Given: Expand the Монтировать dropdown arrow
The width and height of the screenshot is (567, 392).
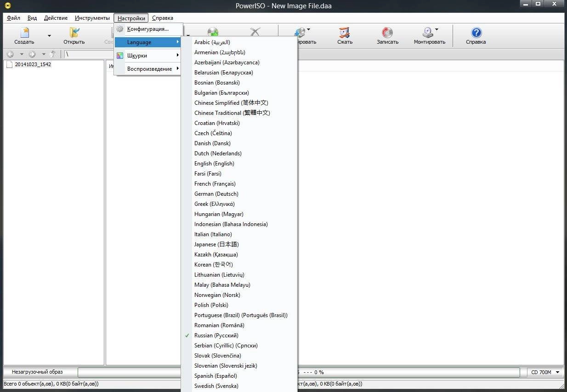Looking at the screenshot, I should (437, 29).
